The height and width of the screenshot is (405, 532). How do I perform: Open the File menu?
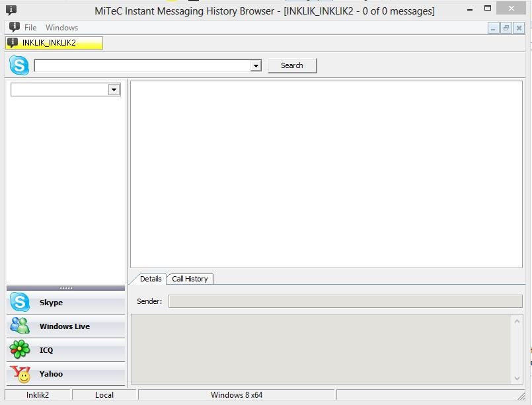click(x=30, y=28)
